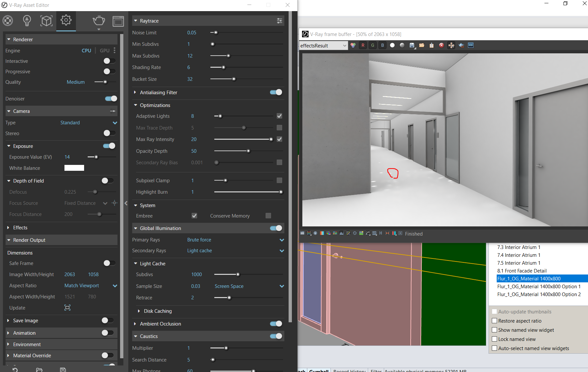Click the White Balance color swatch

74,168
